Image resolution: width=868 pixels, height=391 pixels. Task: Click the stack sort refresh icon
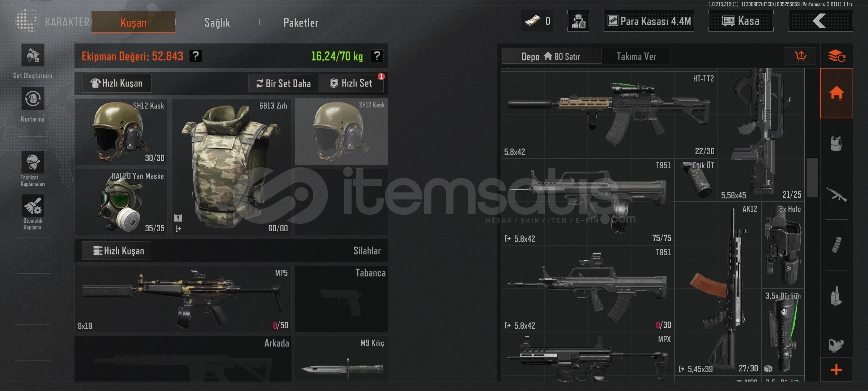click(837, 56)
